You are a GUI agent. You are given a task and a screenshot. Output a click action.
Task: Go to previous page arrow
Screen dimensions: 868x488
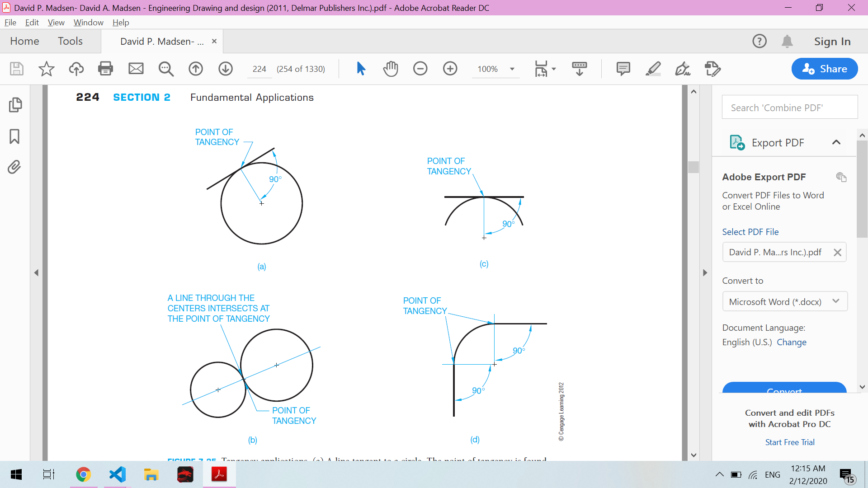click(x=196, y=69)
